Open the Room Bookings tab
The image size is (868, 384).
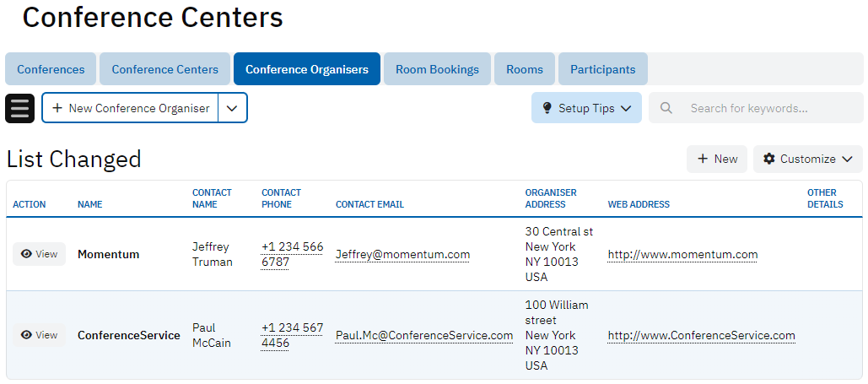click(x=437, y=69)
